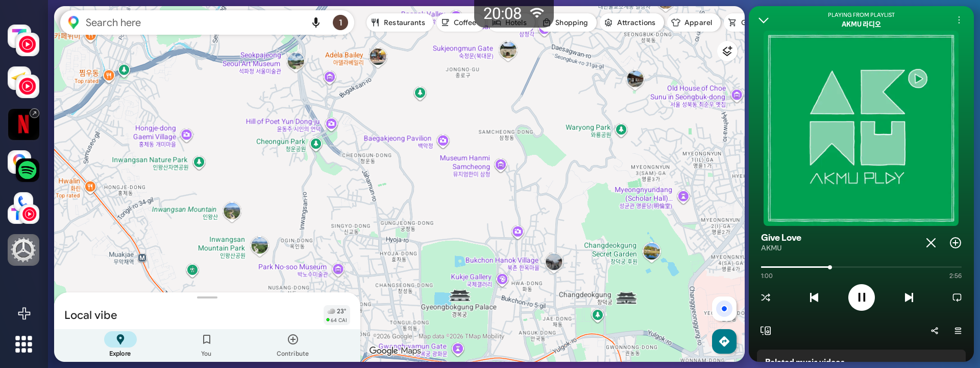Tap the Wi-Fi status icon

[x=537, y=13]
